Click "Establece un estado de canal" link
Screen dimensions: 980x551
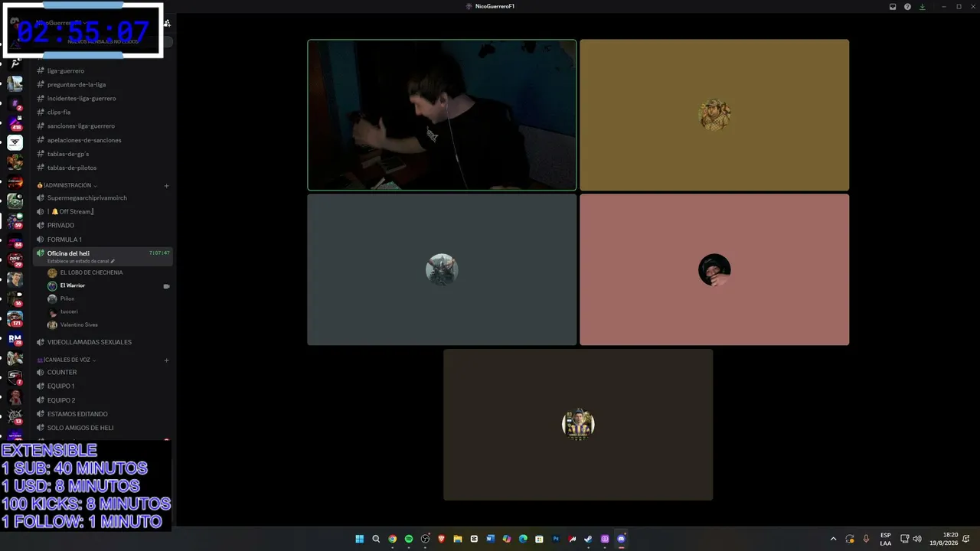[x=78, y=261]
